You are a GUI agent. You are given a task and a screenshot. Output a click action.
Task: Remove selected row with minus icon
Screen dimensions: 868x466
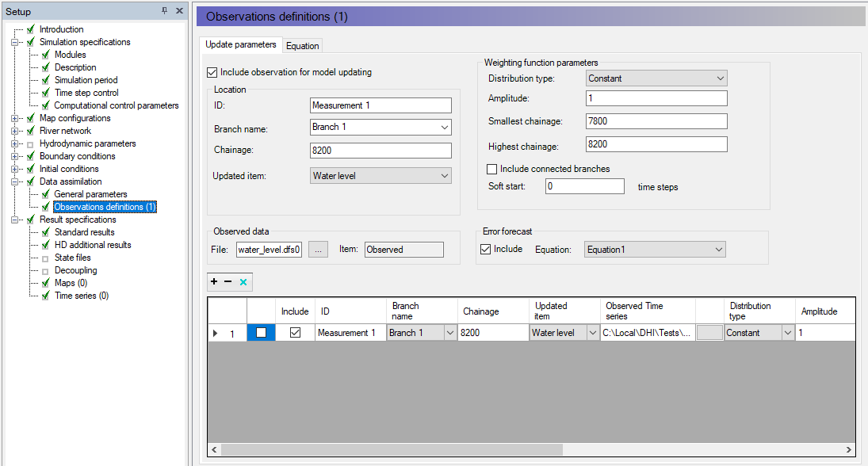[228, 281]
